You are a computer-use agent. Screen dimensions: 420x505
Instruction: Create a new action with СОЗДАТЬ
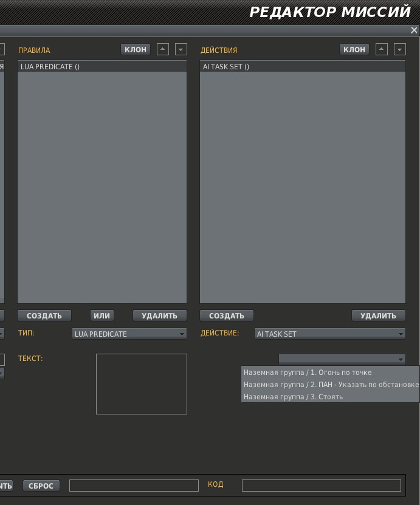227,315
